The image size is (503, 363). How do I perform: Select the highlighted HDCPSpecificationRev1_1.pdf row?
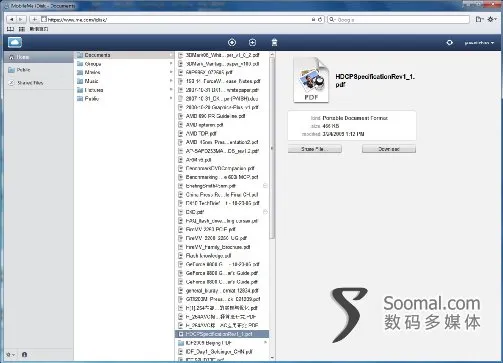pos(222,334)
